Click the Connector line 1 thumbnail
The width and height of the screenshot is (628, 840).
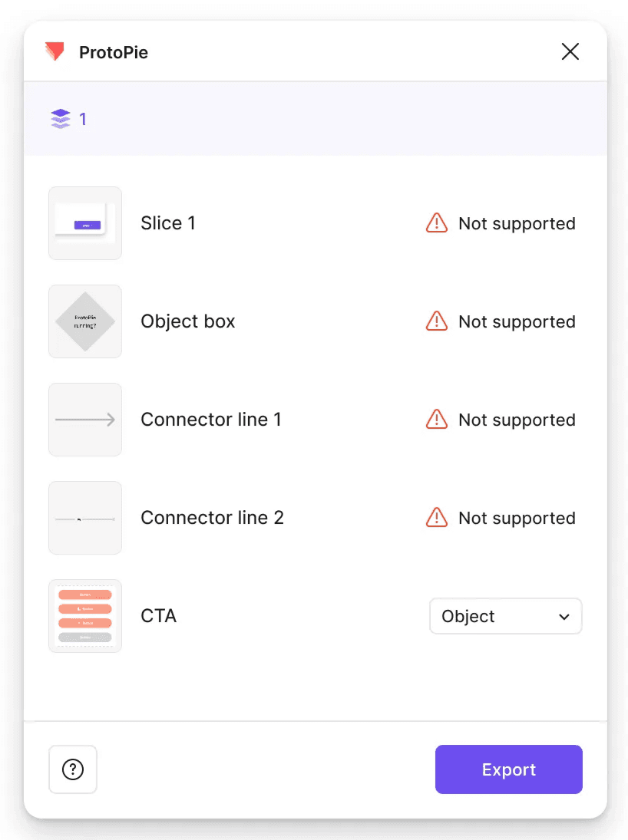coord(84,420)
